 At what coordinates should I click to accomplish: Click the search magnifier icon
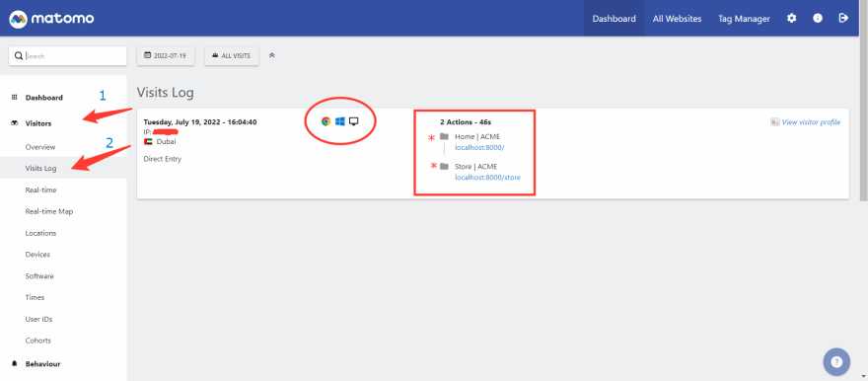(19, 56)
